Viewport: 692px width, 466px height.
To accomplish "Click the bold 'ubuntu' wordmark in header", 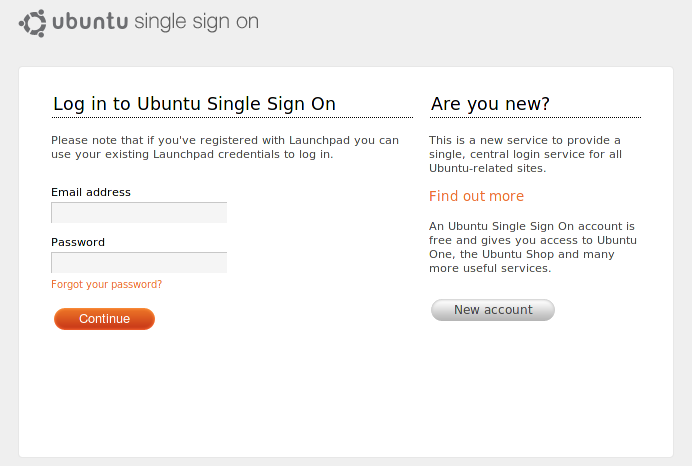I will pos(90,22).
